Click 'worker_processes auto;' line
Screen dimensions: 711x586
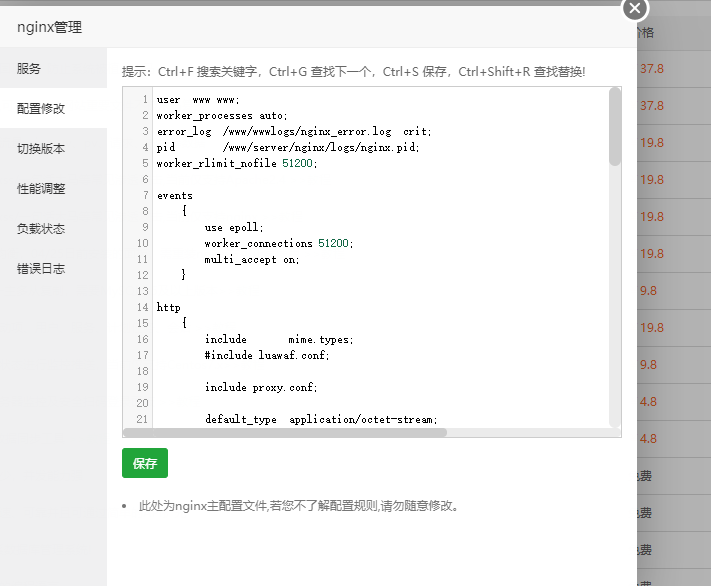[222, 116]
